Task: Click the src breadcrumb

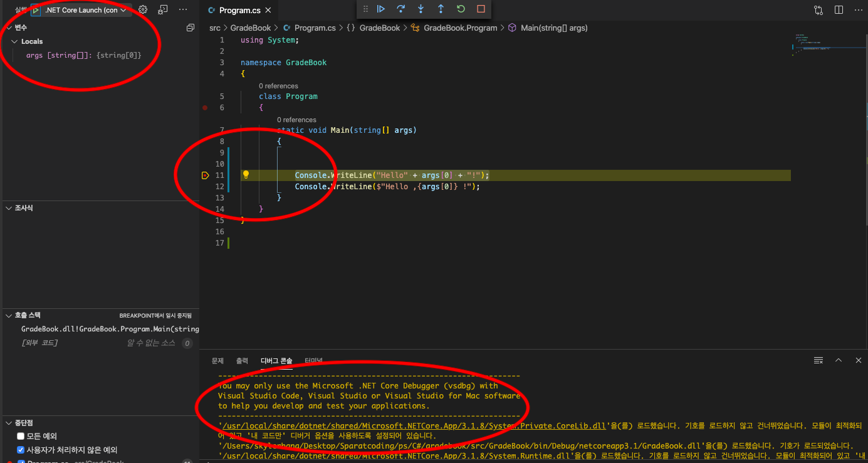Action: [x=215, y=28]
